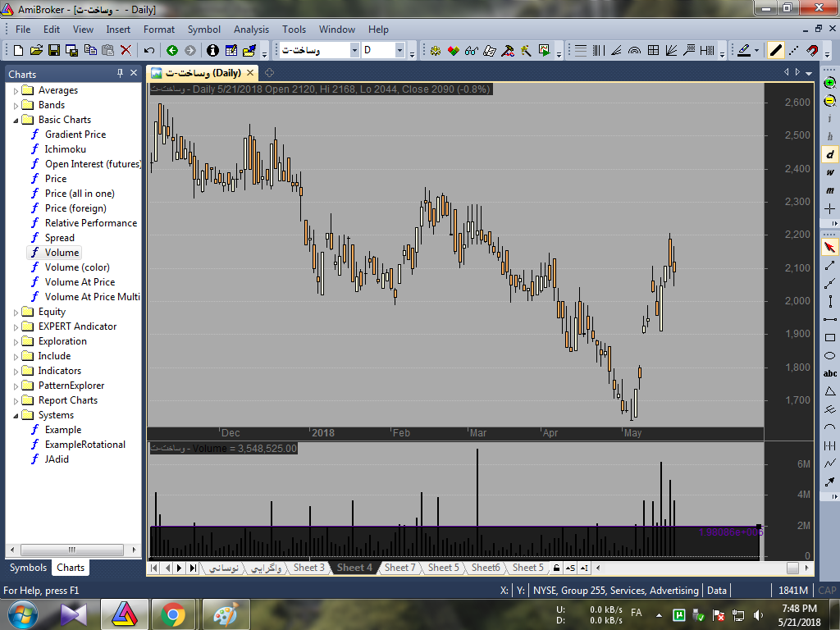Screen dimensions: 840x630
Task: Toggle the crosshair cursor
Action: 830,208
